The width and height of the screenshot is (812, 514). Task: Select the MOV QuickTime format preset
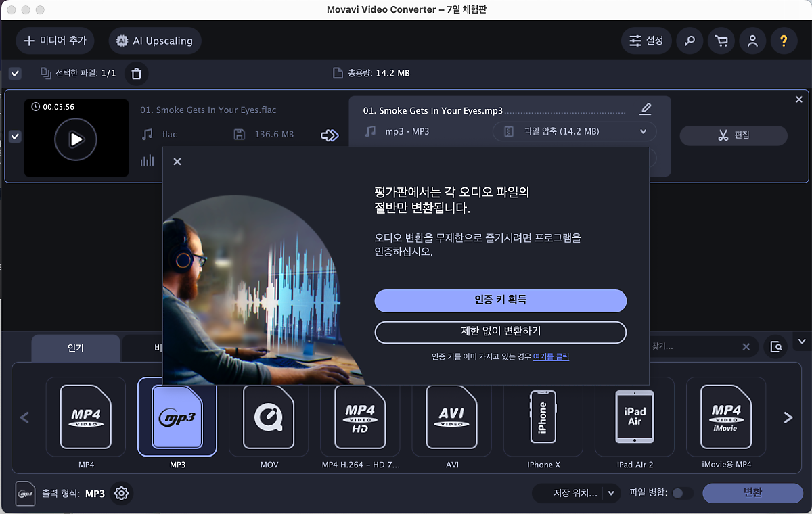269,417
